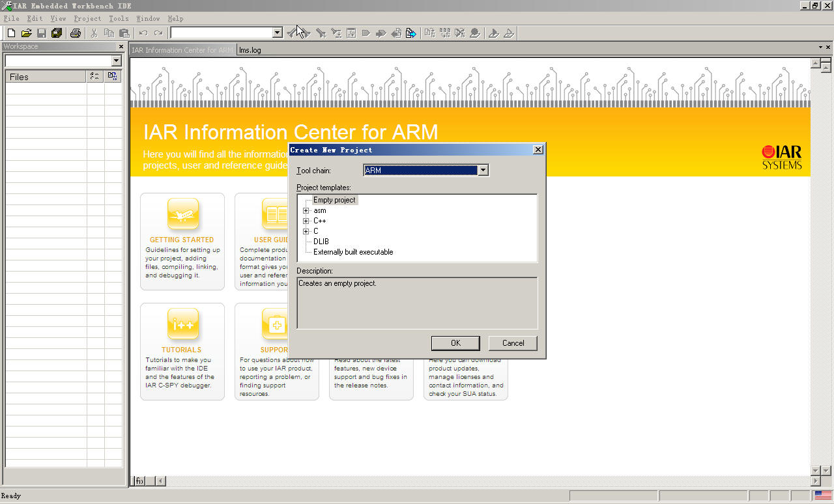This screenshot has width=834, height=504.
Task: Click the Stop Build icon
Action: tap(460, 33)
